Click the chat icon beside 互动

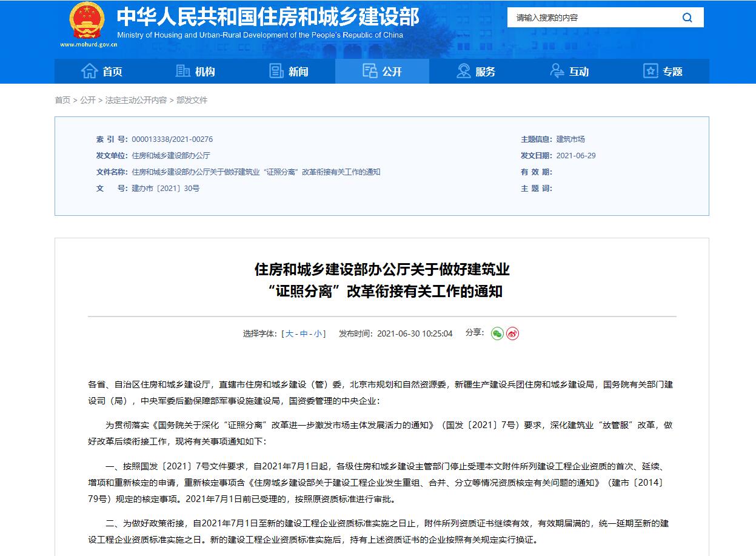[557, 72]
